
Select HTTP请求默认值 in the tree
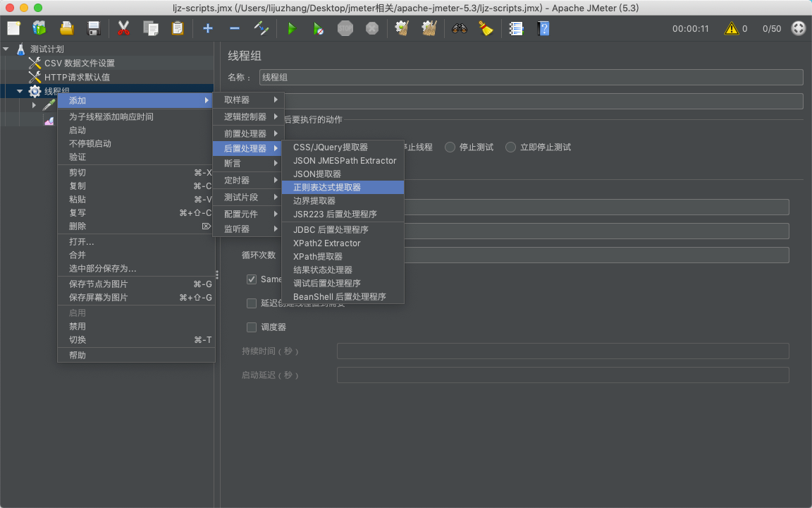point(77,77)
